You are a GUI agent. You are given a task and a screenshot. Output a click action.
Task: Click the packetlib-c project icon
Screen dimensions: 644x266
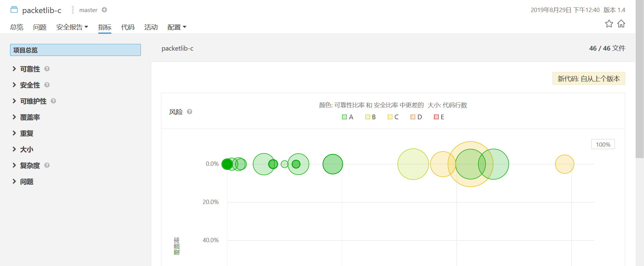click(x=14, y=10)
